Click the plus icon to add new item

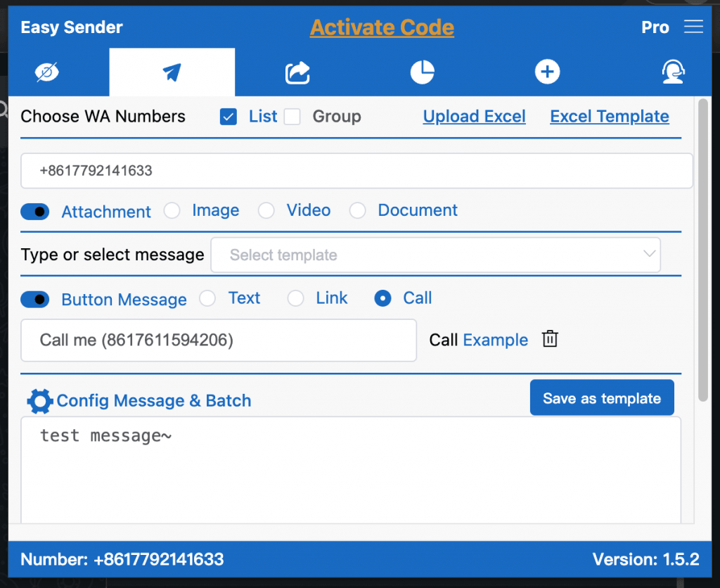pyautogui.click(x=547, y=71)
